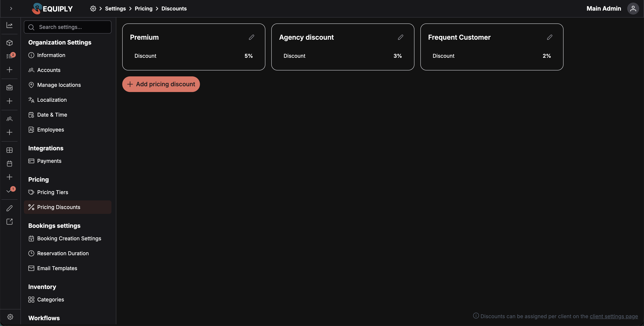The image size is (644, 326).
Task: Open Pricing Tiers settings
Action: point(67,192)
